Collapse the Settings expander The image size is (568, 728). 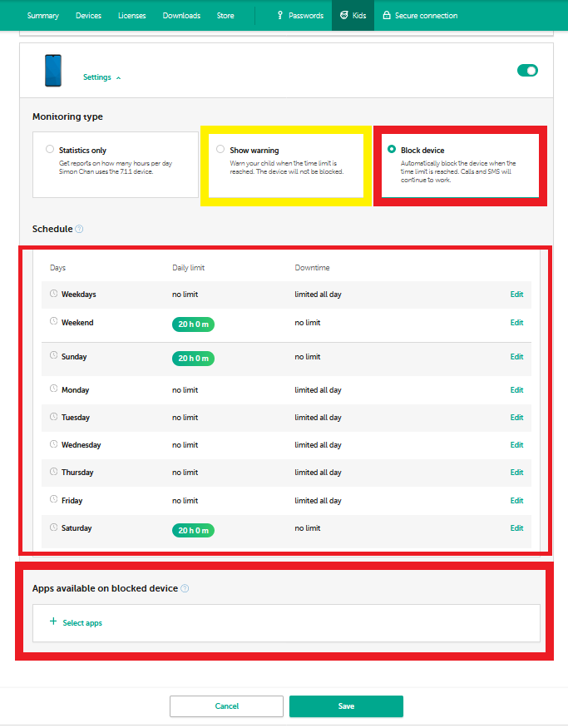(101, 77)
